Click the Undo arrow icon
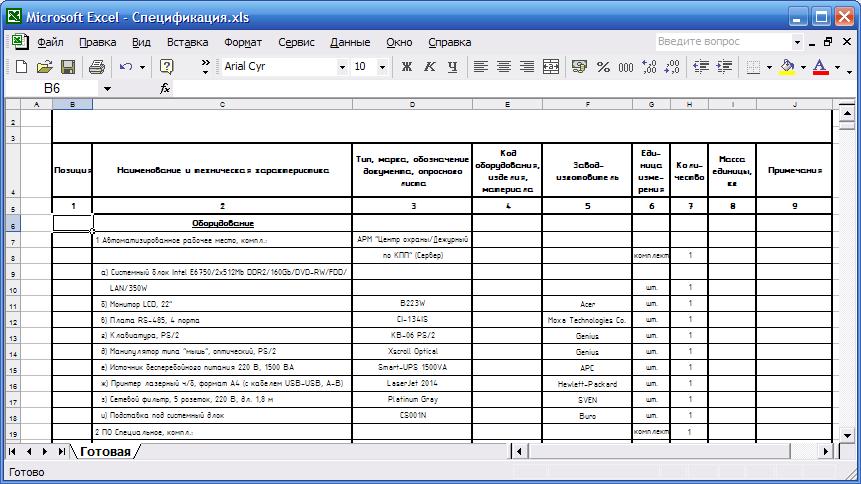This screenshot has width=861, height=484. pyautogui.click(x=126, y=67)
